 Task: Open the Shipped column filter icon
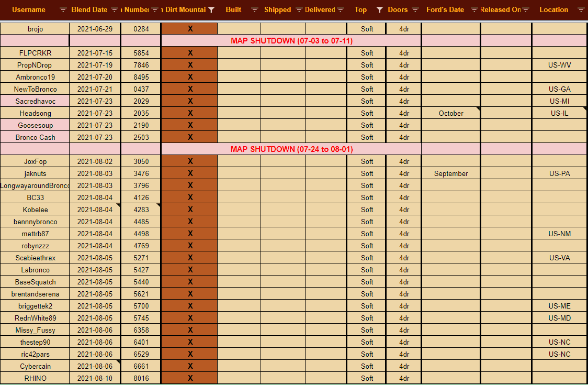(x=299, y=10)
